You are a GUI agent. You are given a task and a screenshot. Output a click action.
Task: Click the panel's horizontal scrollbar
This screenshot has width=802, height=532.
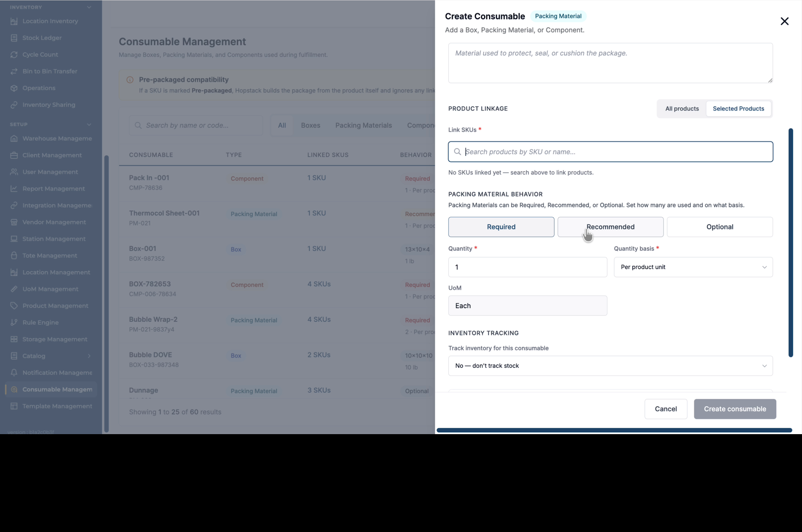tap(614, 430)
